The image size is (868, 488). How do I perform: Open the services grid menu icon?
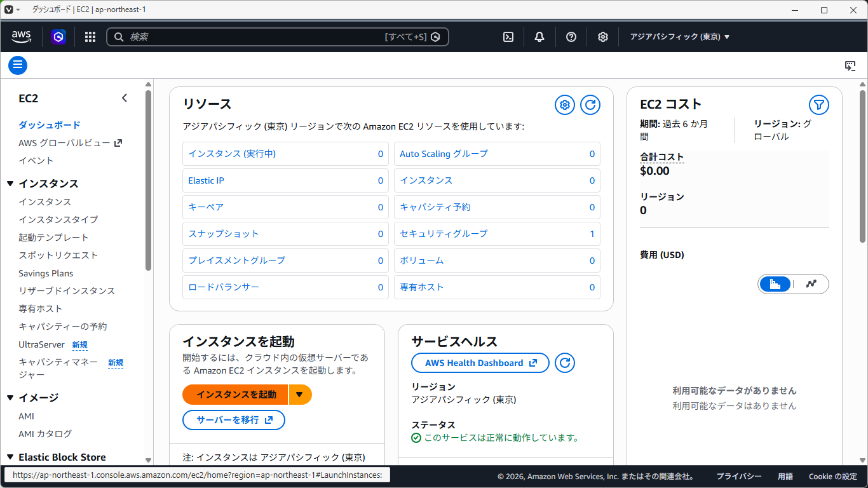[x=90, y=37]
